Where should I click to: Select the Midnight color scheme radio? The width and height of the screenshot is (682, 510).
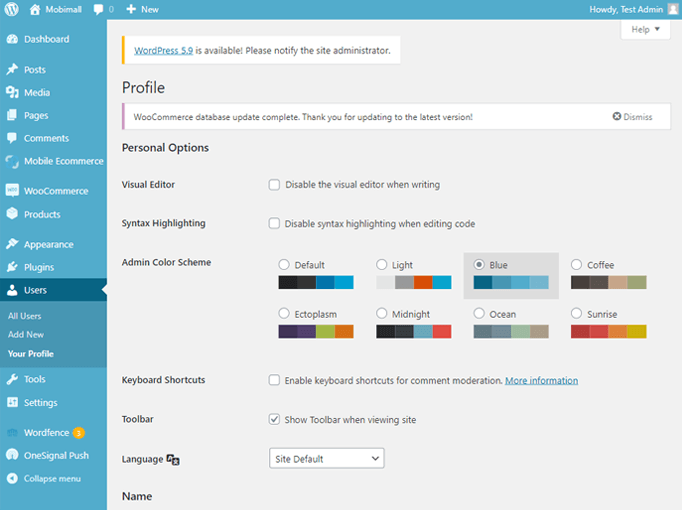click(382, 314)
